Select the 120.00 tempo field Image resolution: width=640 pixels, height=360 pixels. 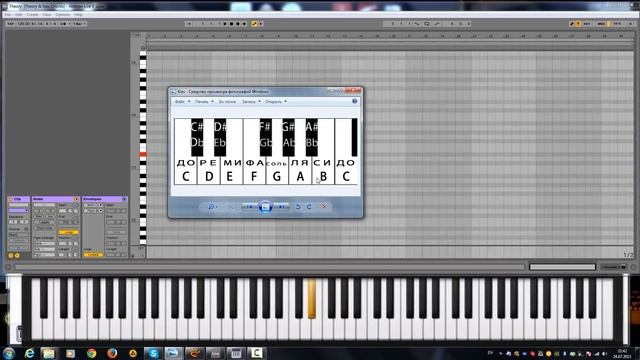coord(24,24)
